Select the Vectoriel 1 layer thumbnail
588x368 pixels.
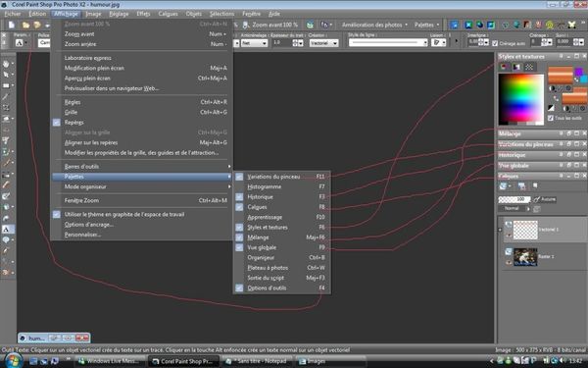point(525,230)
